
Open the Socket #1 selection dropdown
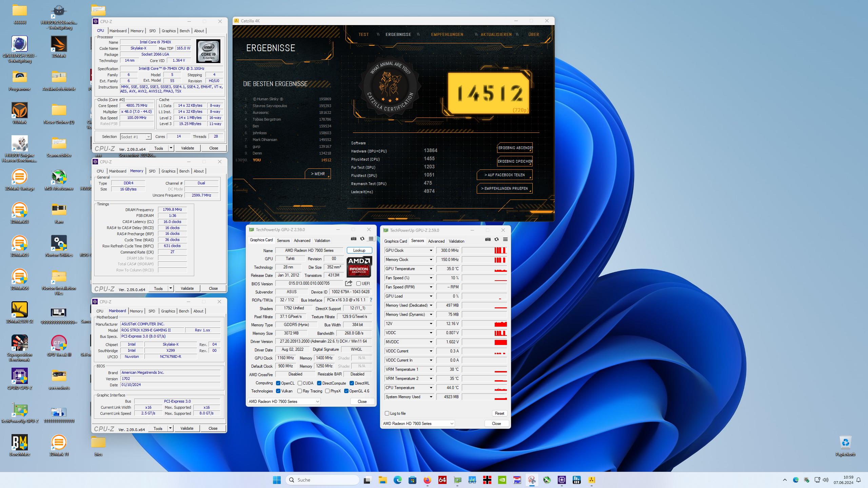click(x=136, y=137)
